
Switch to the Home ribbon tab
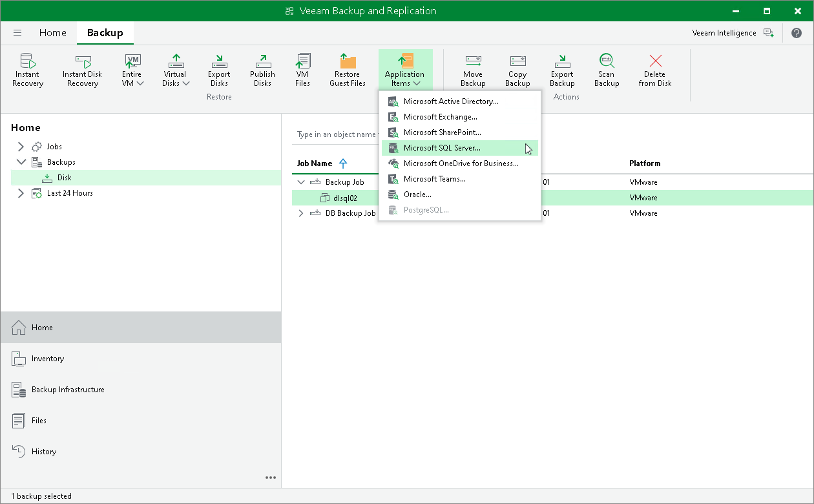point(52,33)
